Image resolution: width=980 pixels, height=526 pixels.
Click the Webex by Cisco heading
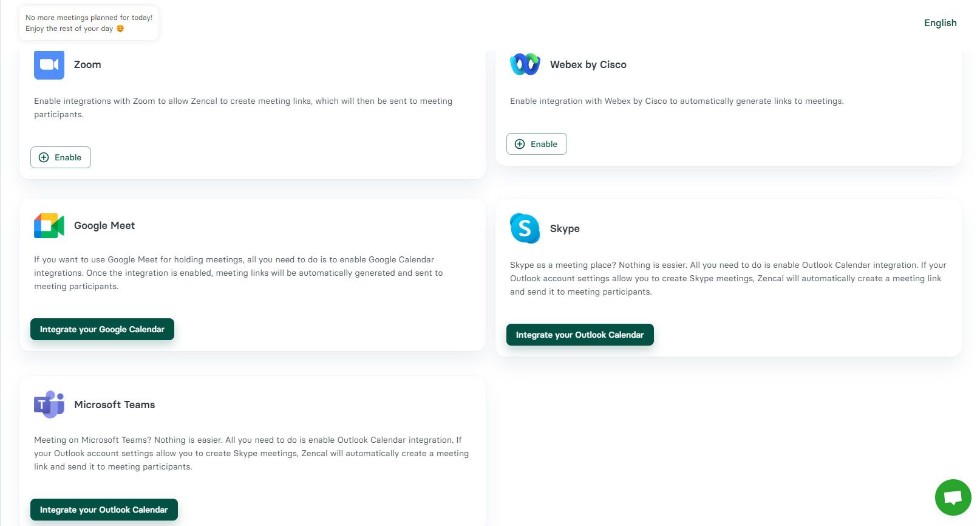tap(588, 64)
